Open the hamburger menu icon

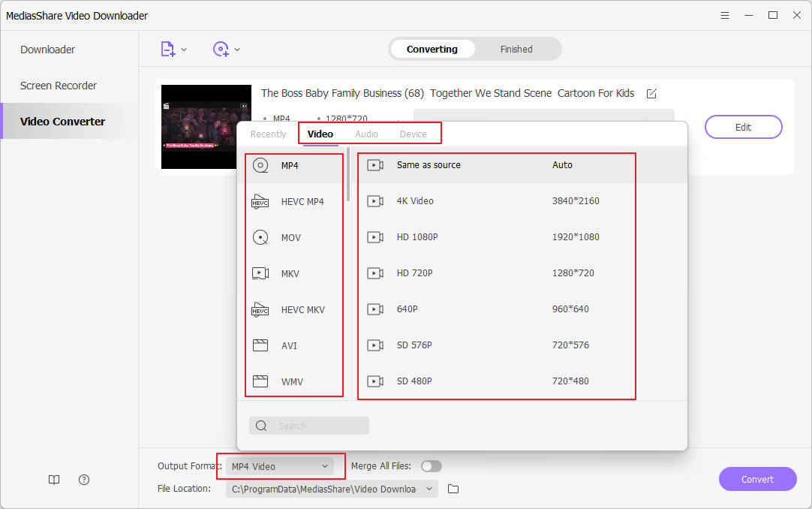point(725,16)
